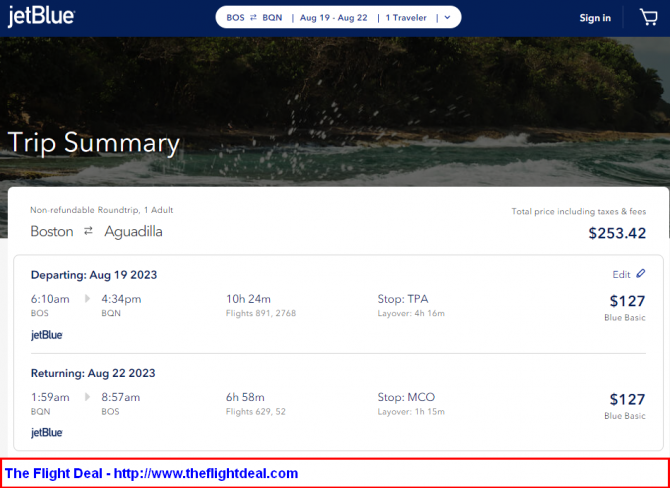Screen dimensions: 670x488
Task: Click the 4:34pm arrival time
Action: 121,299
